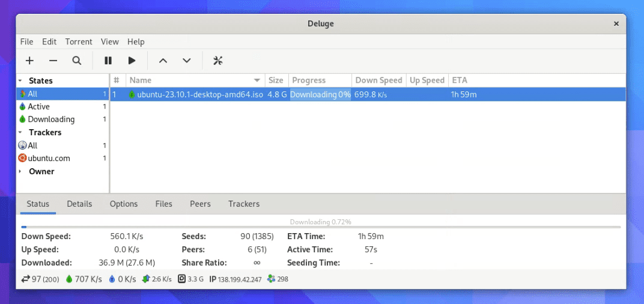The image size is (644, 304).
Task: Collapse the States section
Action: click(x=20, y=81)
